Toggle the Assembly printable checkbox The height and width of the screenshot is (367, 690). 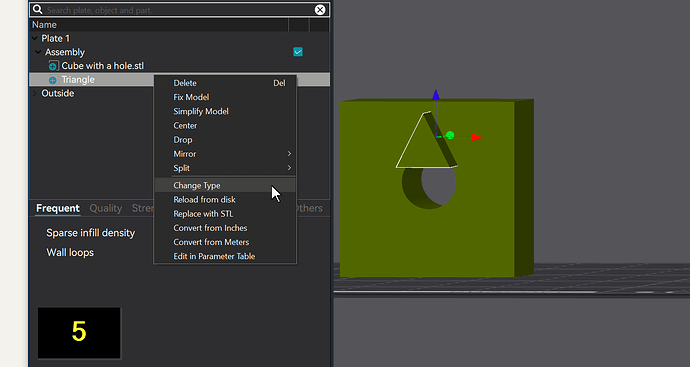[298, 52]
